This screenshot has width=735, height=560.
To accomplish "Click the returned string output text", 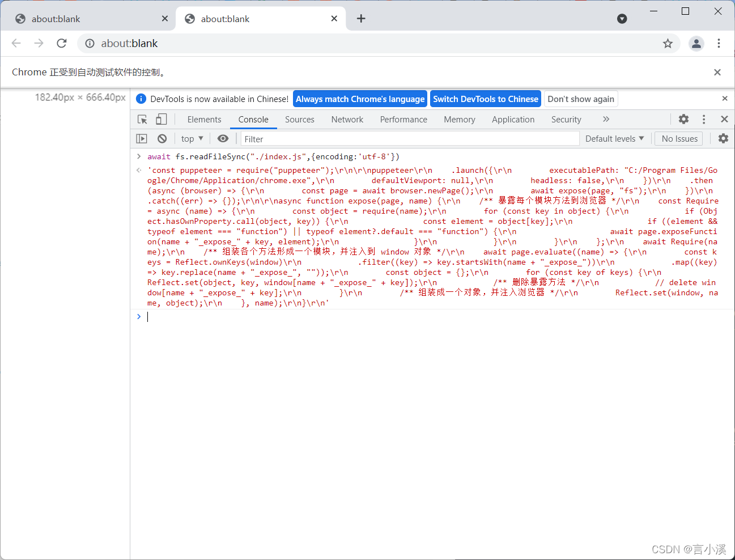I will [433, 236].
